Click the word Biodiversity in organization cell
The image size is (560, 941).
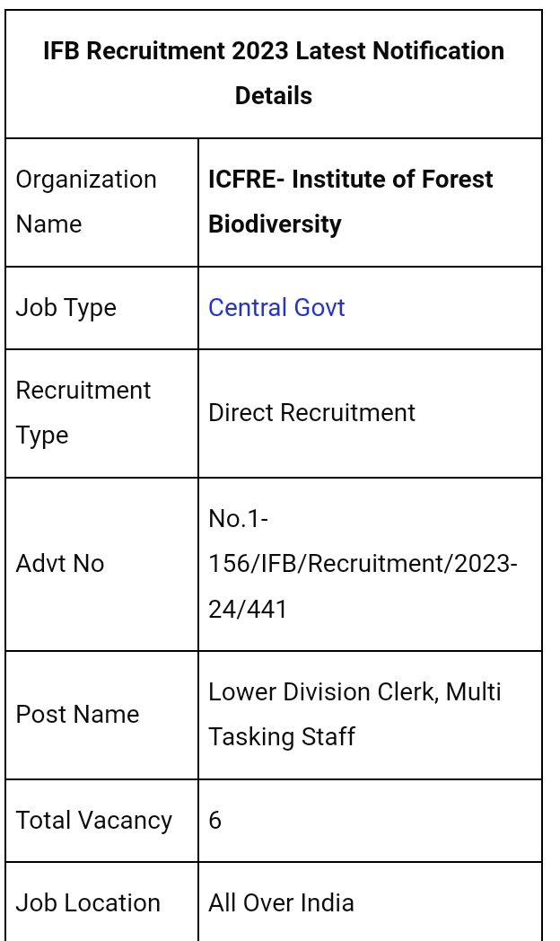pos(275,224)
